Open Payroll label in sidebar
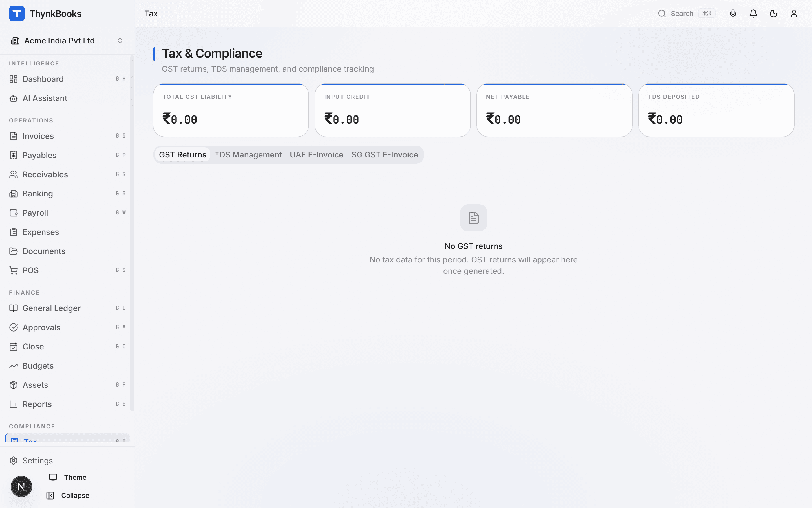Image resolution: width=812 pixels, height=508 pixels. point(35,213)
